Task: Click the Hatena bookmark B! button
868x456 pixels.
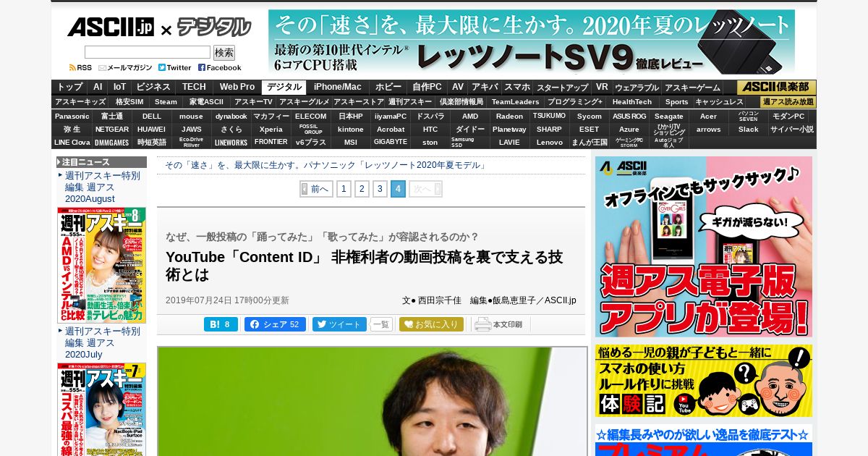Action: [x=221, y=324]
